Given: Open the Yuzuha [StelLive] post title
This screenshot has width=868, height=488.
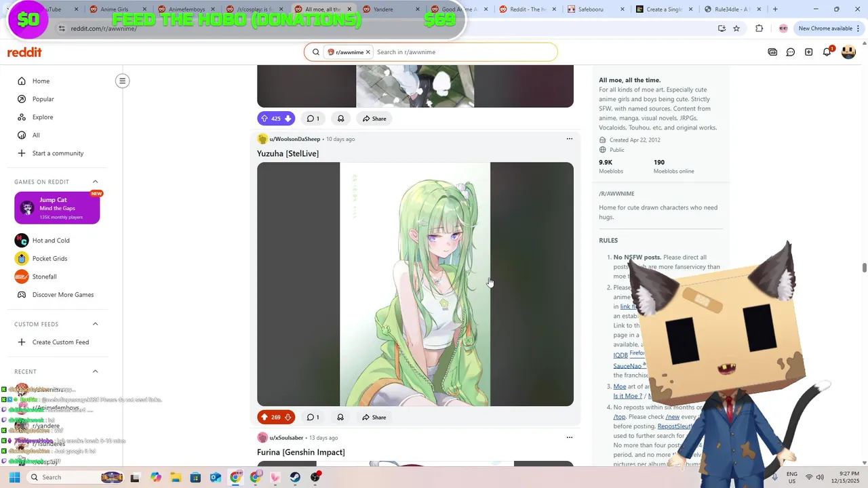Looking at the screenshot, I should (288, 154).
